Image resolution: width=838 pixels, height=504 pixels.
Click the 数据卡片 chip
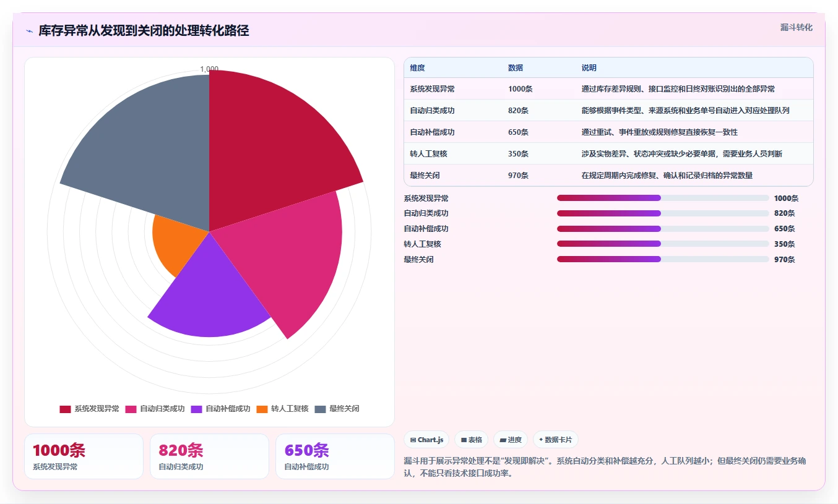tap(555, 440)
